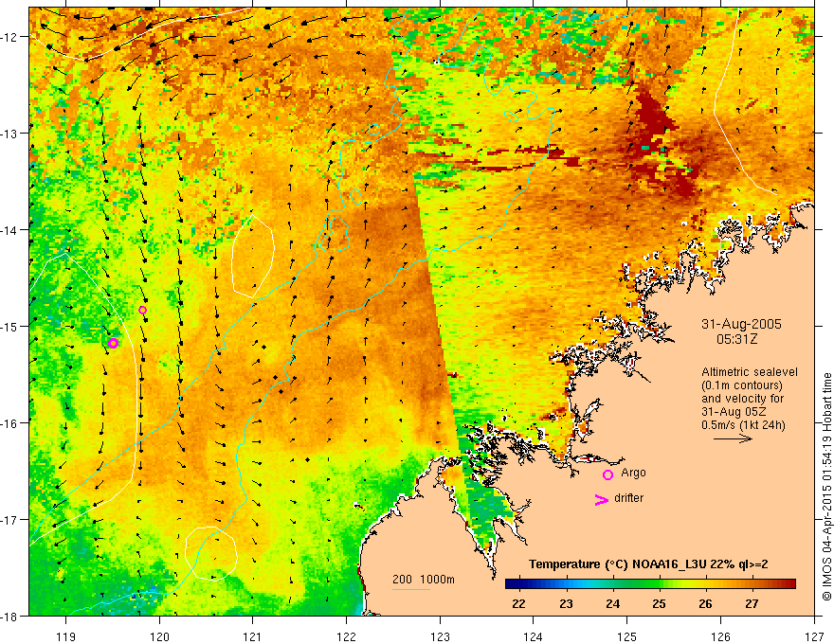The image size is (834, 644).
Task: Click the 'Altimetric sealevel' caption line
Action: pos(749,372)
